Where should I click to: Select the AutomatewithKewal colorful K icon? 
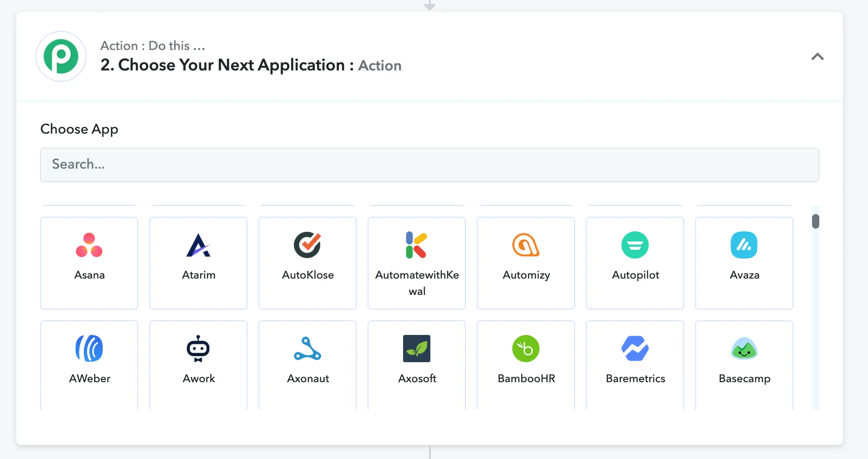417,245
